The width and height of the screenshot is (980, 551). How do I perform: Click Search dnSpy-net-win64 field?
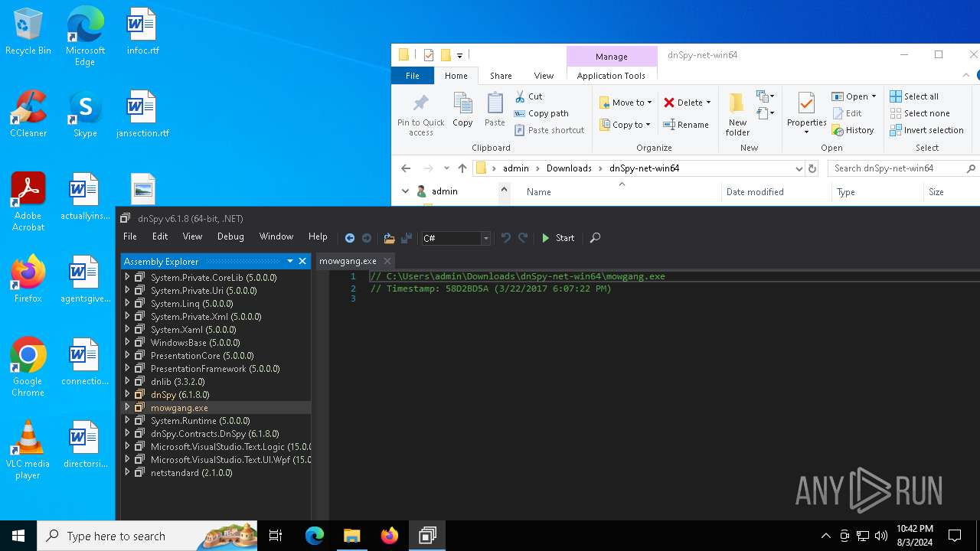pyautogui.click(x=903, y=168)
